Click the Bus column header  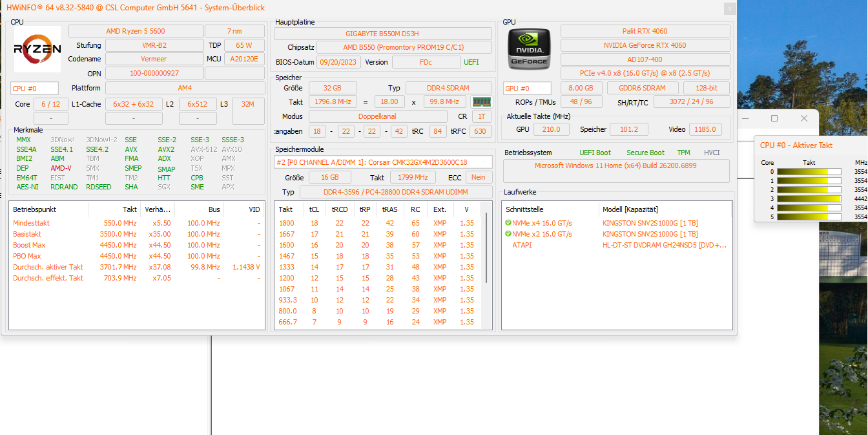199,209
